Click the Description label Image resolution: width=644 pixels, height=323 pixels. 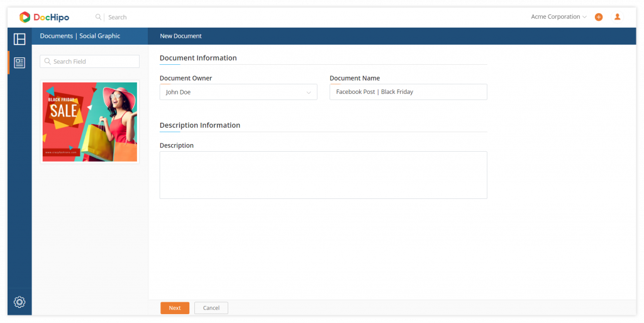point(177,145)
